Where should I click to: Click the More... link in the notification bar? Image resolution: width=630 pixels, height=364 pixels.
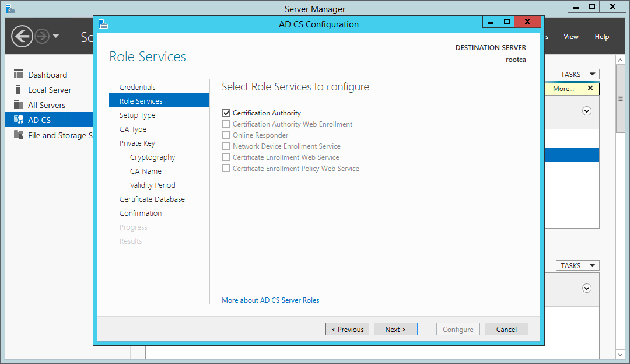point(563,89)
